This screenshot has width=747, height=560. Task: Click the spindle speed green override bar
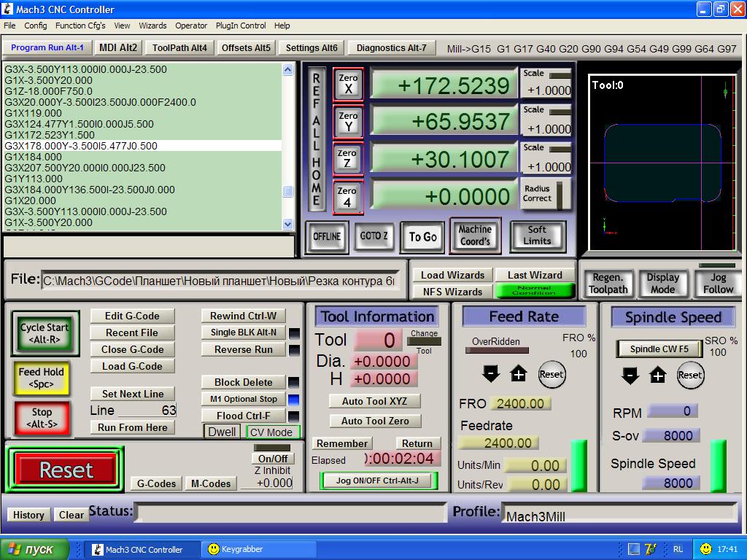(x=719, y=466)
